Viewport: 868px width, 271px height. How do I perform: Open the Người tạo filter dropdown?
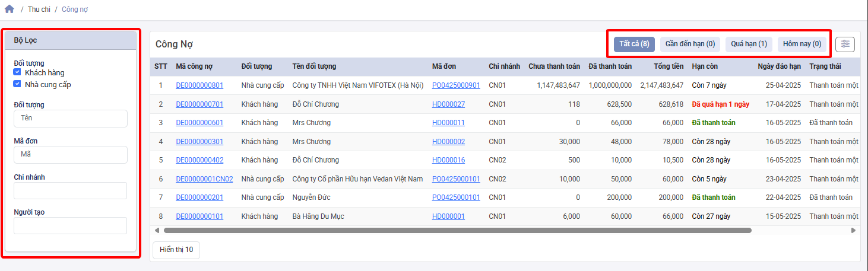(x=70, y=225)
